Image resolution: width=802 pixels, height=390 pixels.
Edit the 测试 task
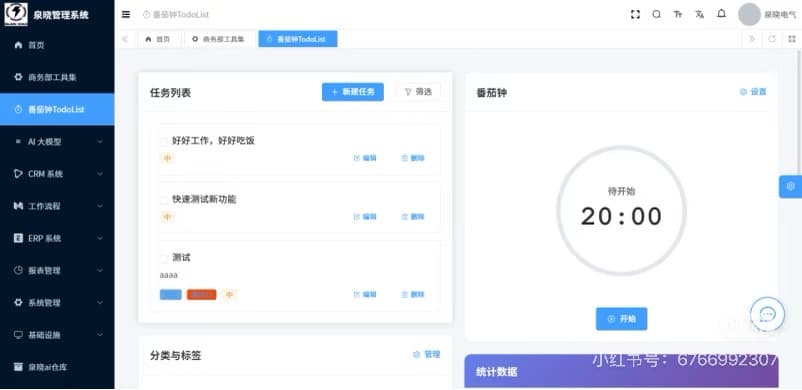[365, 295]
